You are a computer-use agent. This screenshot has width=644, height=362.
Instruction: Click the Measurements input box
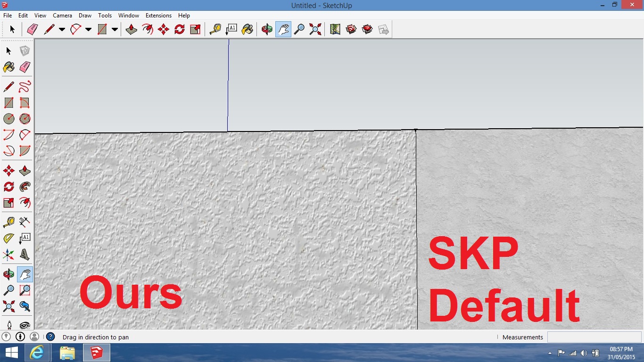click(x=594, y=337)
